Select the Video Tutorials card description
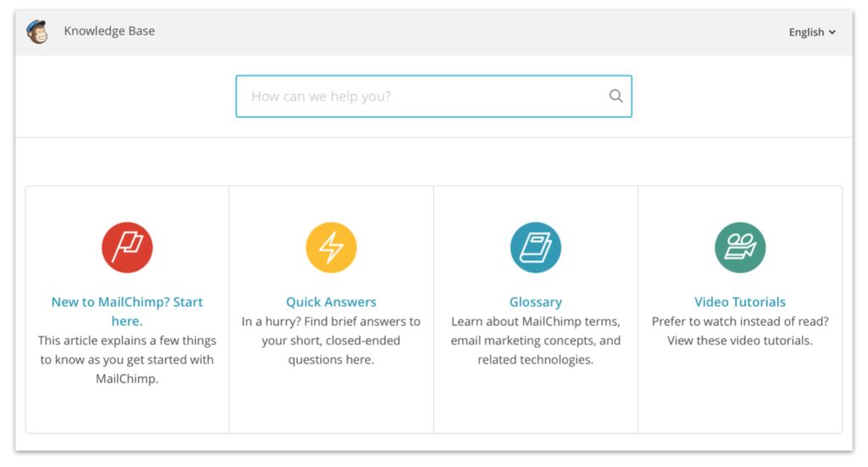 [x=740, y=331]
